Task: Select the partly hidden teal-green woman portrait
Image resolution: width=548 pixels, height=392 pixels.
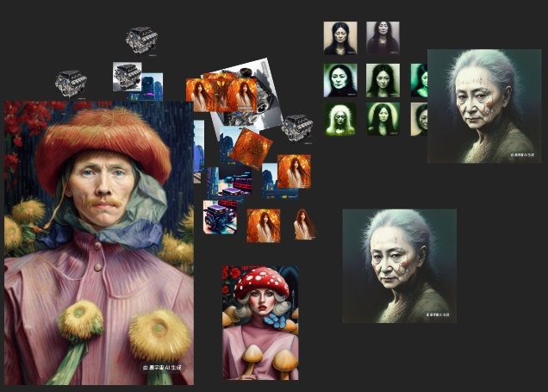Action: point(419,80)
